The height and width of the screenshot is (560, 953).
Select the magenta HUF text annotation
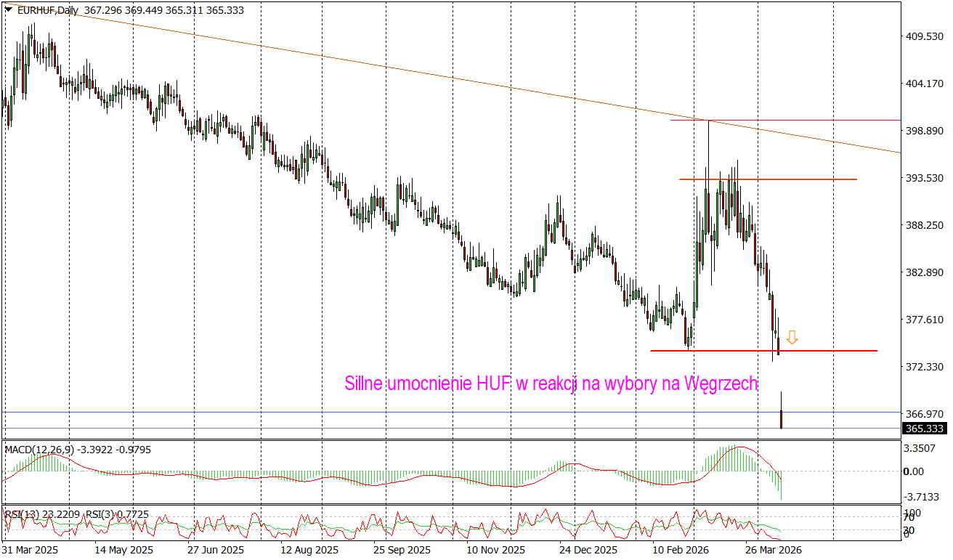pos(551,384)
